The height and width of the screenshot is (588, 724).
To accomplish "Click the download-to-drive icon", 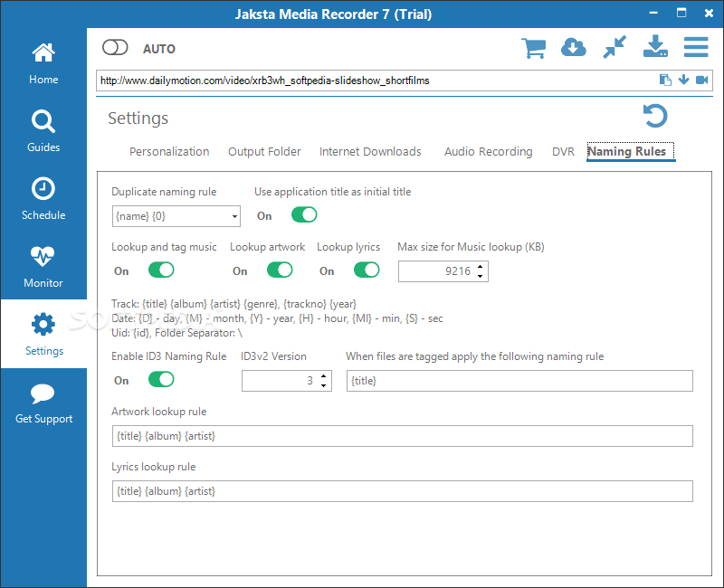I will tap(655, 47).
